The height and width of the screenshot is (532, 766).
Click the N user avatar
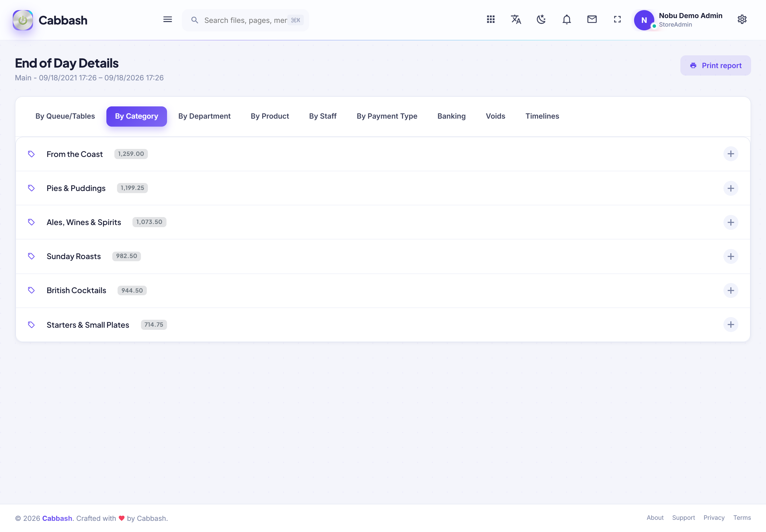coord(644,20)
